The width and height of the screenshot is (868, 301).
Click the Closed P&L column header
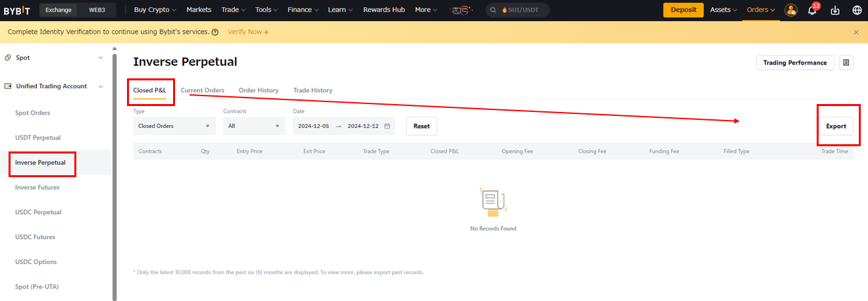pos(445,151)
